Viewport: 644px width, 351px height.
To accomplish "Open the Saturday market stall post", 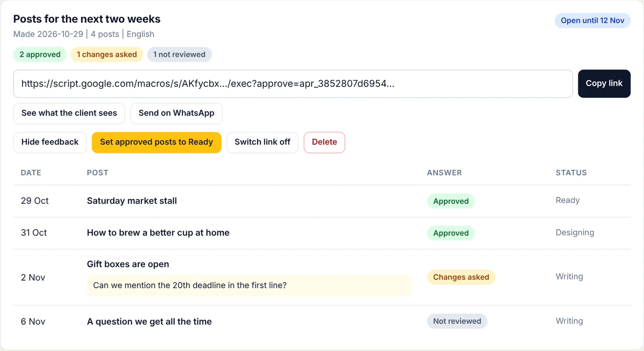I will click(132, 201).
